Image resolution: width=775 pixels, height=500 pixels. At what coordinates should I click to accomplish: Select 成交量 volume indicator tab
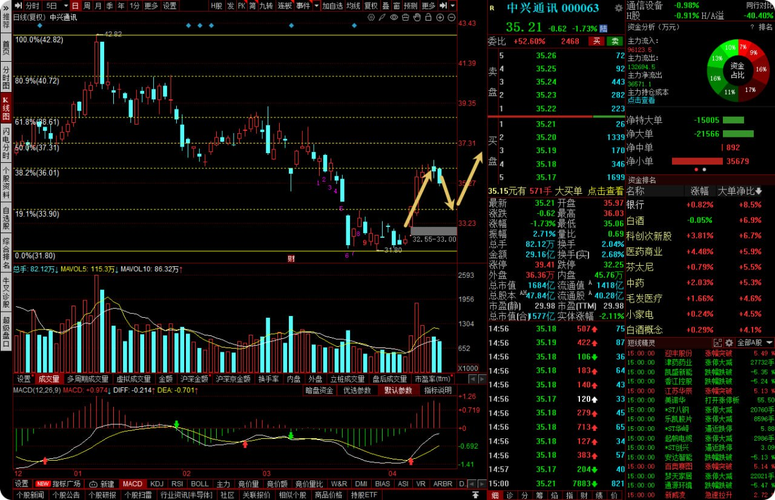pos(48,379)
